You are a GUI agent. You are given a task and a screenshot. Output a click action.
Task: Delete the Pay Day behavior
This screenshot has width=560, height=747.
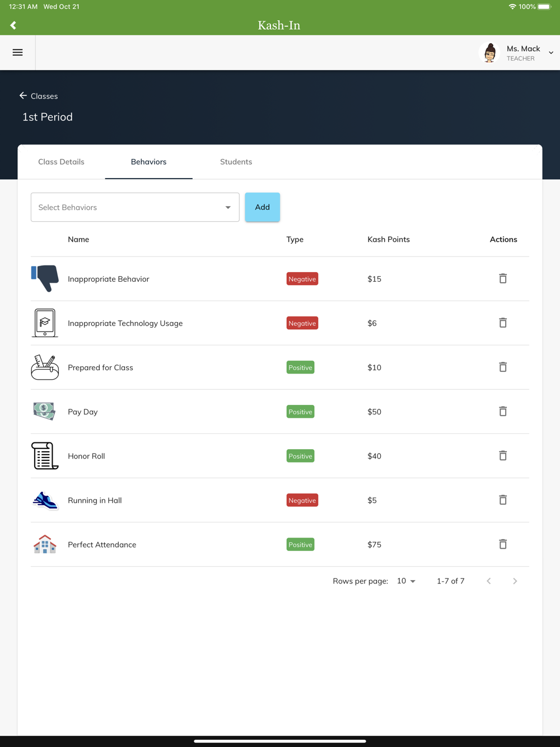503,412
